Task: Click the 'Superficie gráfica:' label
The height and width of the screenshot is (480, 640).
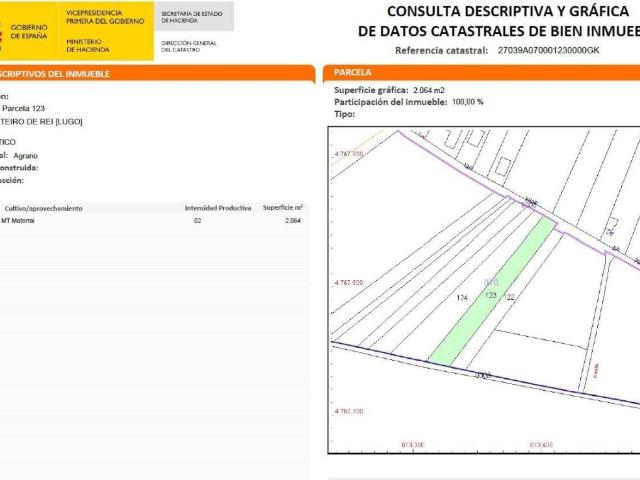Action: coord(371,90)
